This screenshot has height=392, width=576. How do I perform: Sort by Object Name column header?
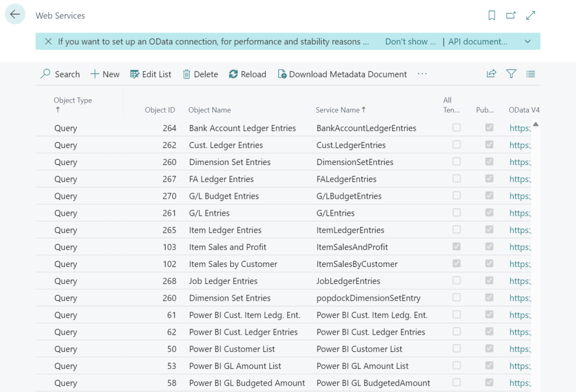click(210, 110)
